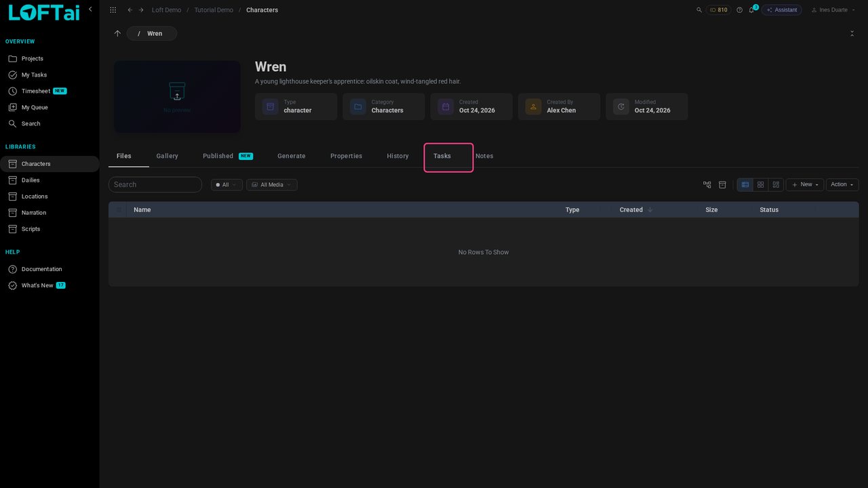Open the Tasks tab
This screenshot has height=488, width=868.
coord(442,156)
